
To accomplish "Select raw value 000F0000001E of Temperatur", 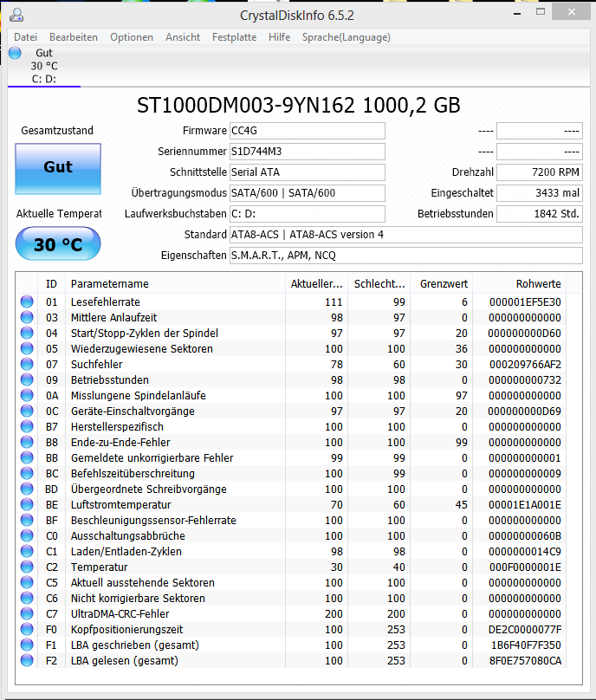I will (x=525, y=567).
